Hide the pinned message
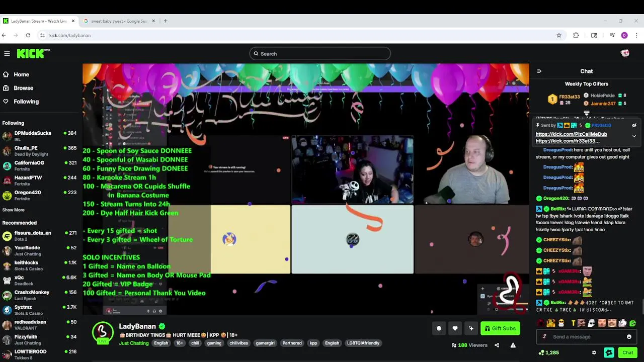 pos(634,126)
